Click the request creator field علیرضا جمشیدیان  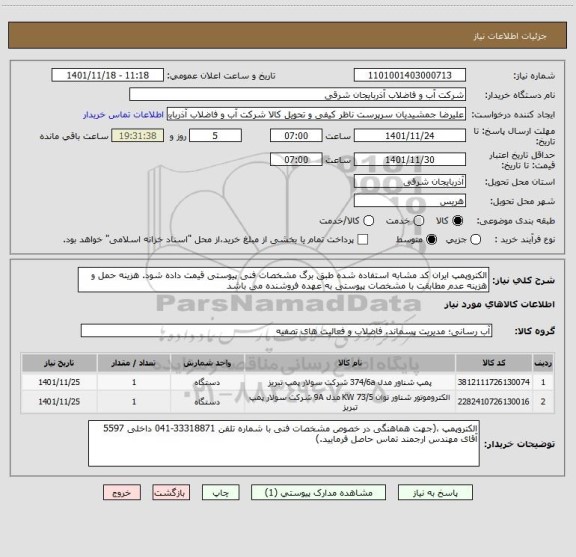tap(316, 114)
